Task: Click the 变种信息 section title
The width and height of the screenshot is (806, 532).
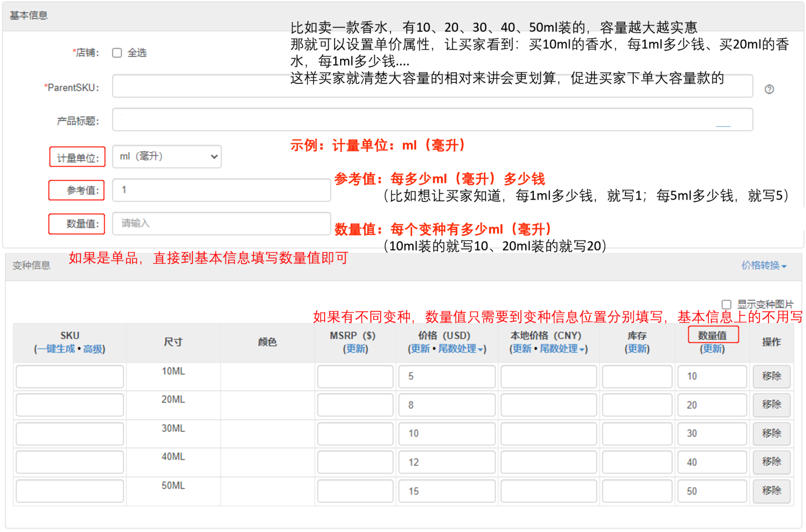Action: [32, 266]
